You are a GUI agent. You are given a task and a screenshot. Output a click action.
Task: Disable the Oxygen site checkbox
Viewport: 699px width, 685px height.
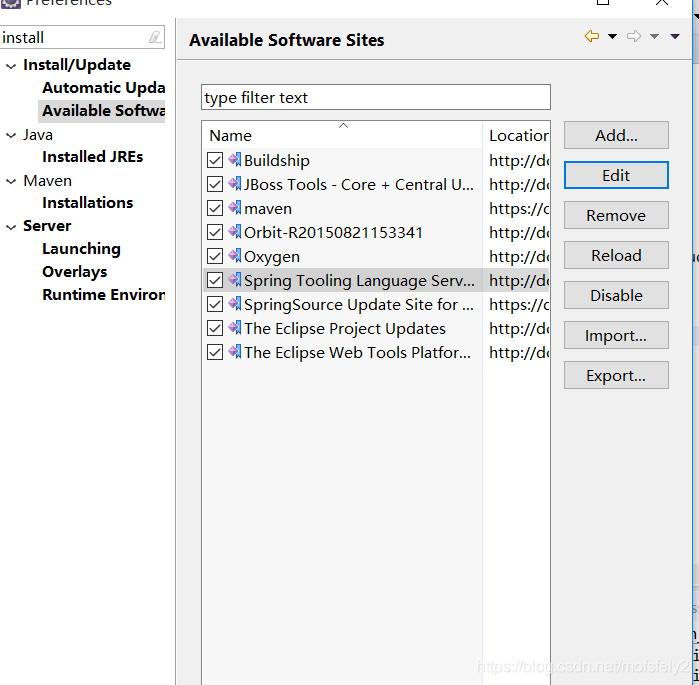[x=215, y=256]
